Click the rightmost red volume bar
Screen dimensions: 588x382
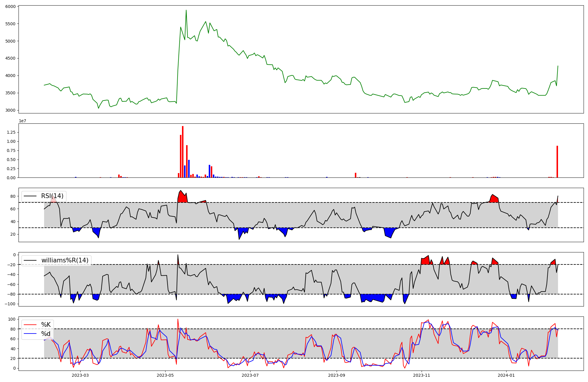(x=557, y=162)
